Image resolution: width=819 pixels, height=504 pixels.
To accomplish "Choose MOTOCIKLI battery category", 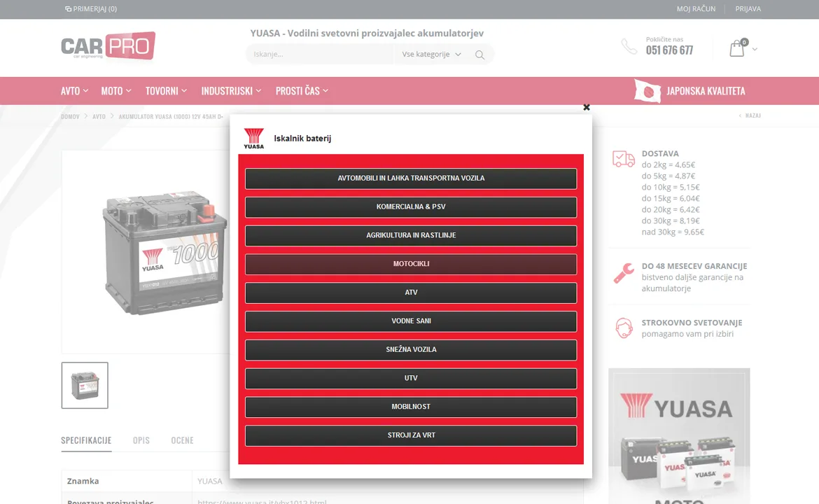I will coord(411,265).
